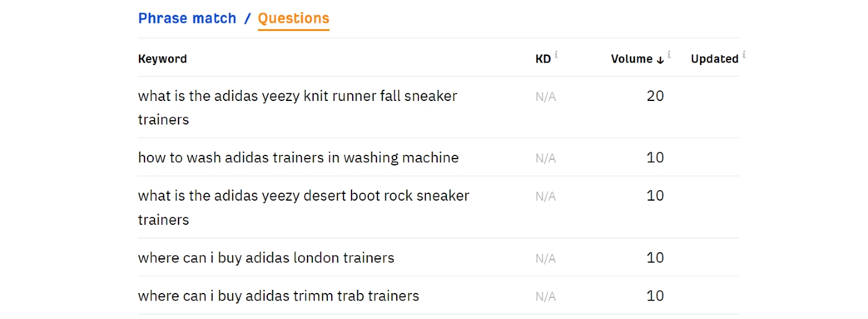Open keyword where to buy adidas london trainers
The image size is (868, 319).
tap(266, 258)
